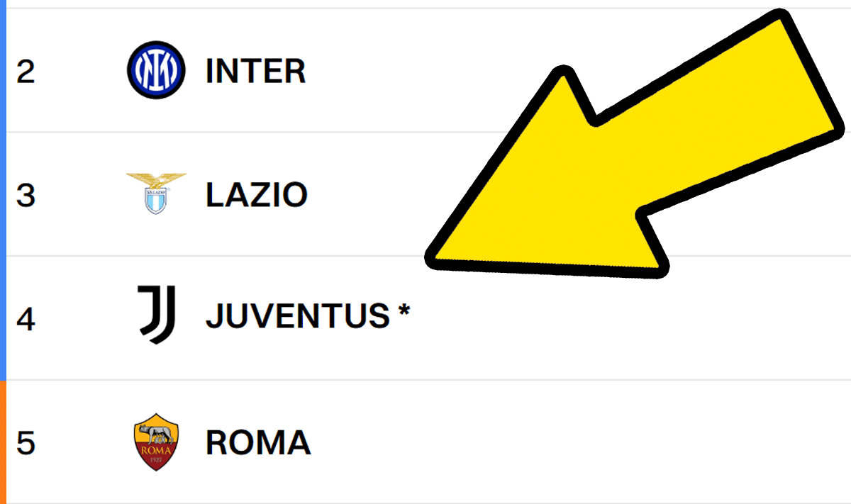
Task: Click rank number 3
Action: tap(26, 196)
